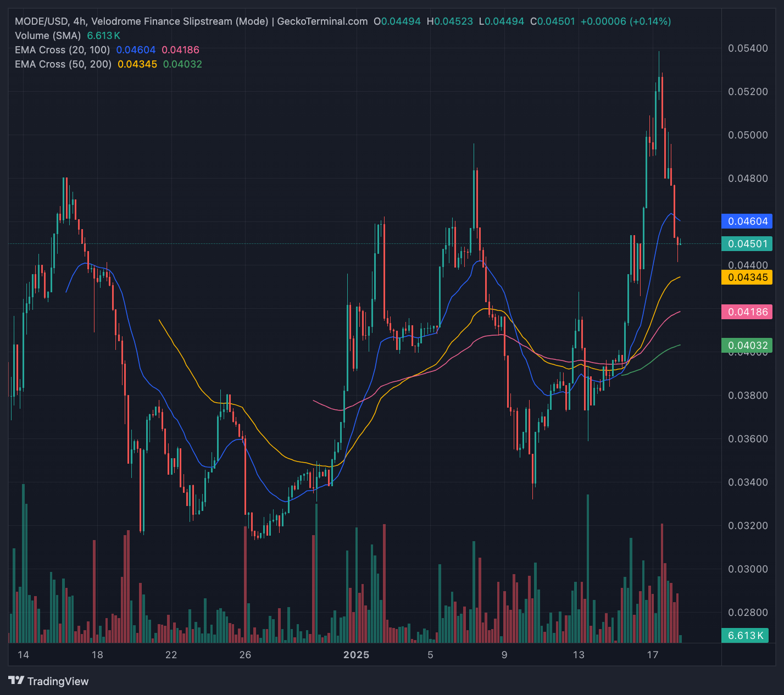The height and width of the screenshot is (695, 784).
Task: Click the yellow 0.04345 price axis label
Action: (x=747, y=277)
